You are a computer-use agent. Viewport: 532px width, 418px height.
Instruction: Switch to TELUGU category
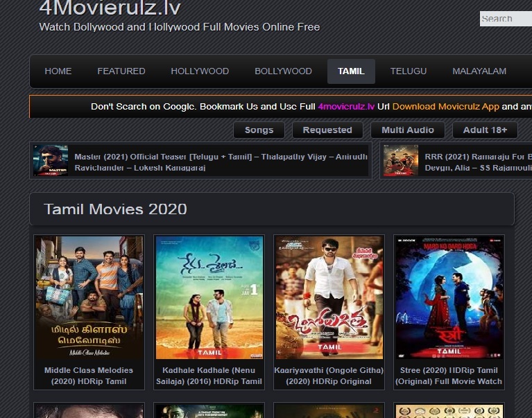(x=409, y=71)
